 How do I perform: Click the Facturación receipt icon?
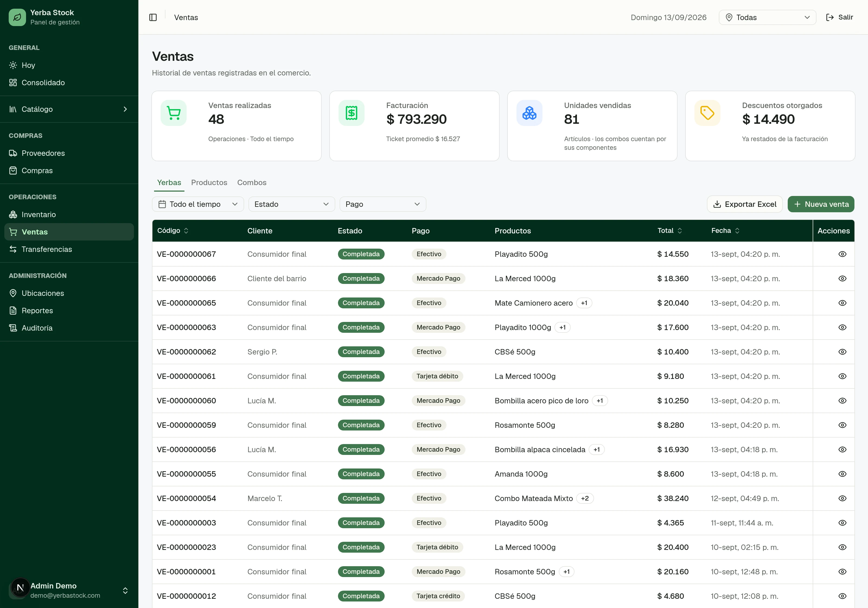(352, 113)
